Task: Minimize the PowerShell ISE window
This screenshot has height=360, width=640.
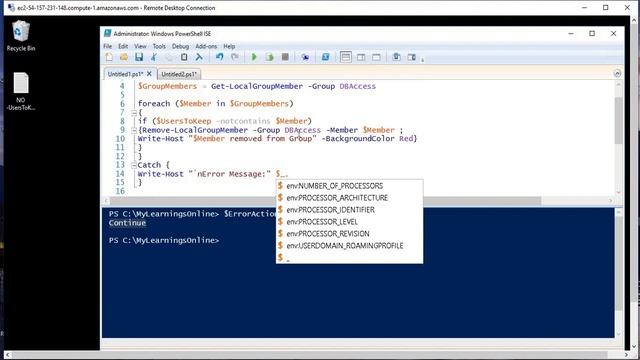Action: pyautogui.click(x=571, y=33)
